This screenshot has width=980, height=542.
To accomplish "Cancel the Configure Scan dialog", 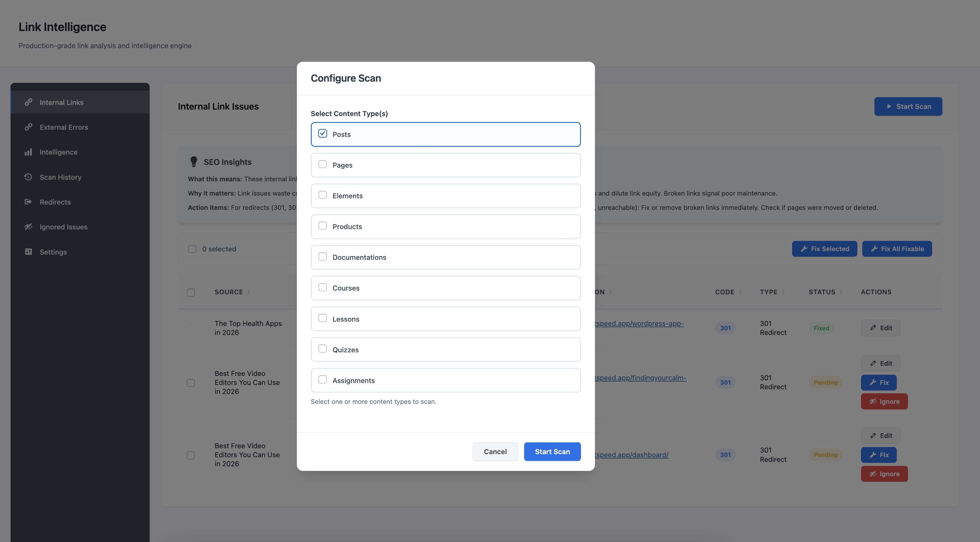I will tap(495, 451).
